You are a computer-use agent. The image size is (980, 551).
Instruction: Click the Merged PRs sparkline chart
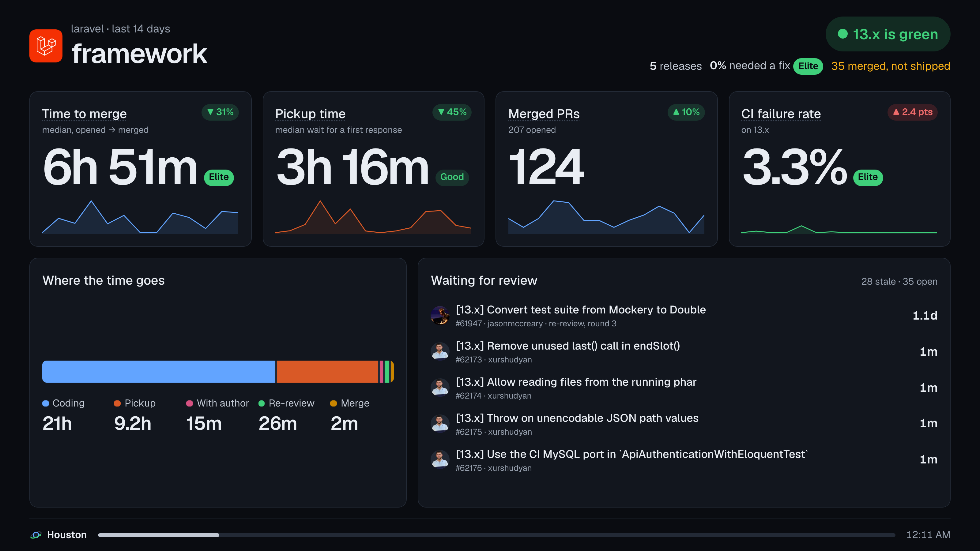pos(606,217)
